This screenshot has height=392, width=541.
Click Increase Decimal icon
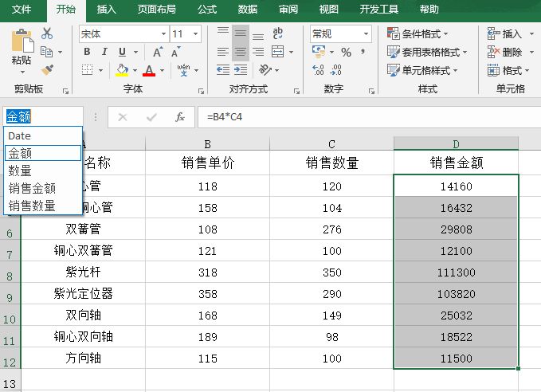point(318,70)
